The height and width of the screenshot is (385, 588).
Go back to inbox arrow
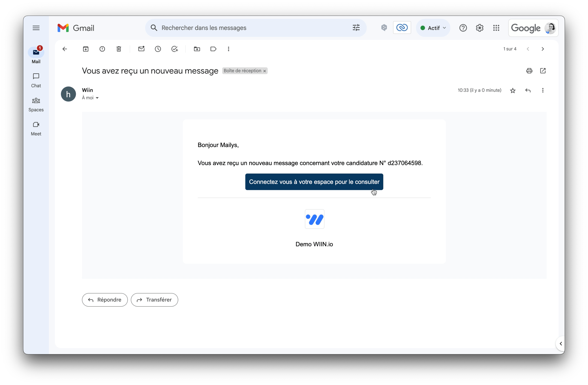65,49
